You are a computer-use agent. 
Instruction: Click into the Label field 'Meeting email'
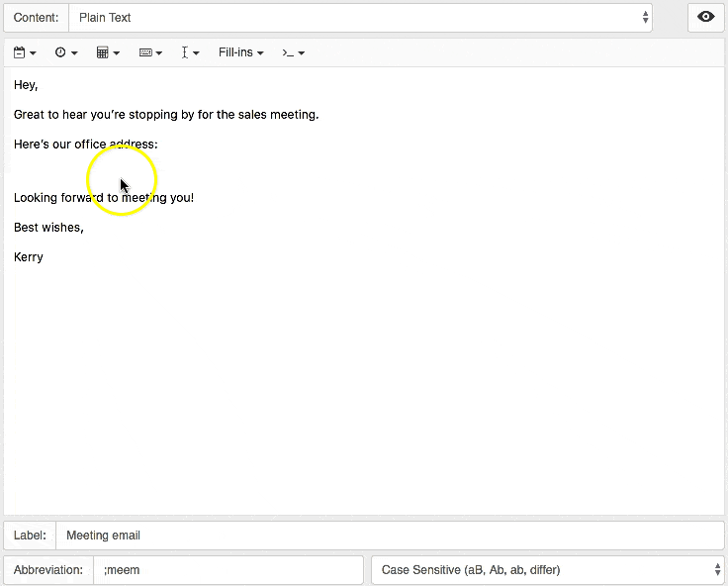click(390, 536)
